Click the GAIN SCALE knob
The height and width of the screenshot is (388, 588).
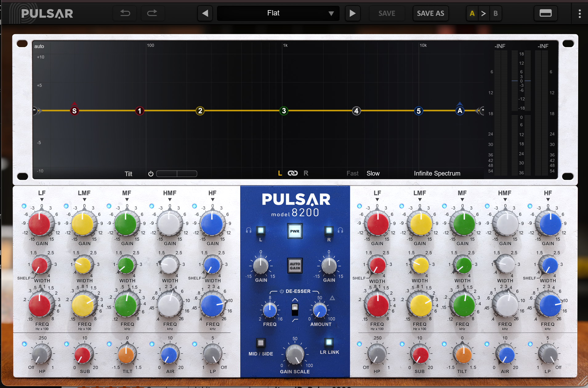(x=295, y=355)
